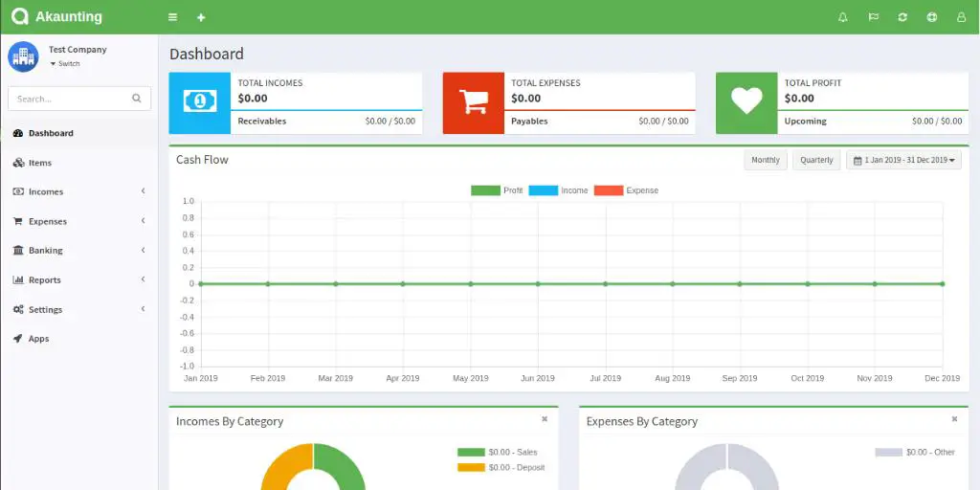Click the Reports chart icon
Screen dimensions: 980x490
pos(18,280)
